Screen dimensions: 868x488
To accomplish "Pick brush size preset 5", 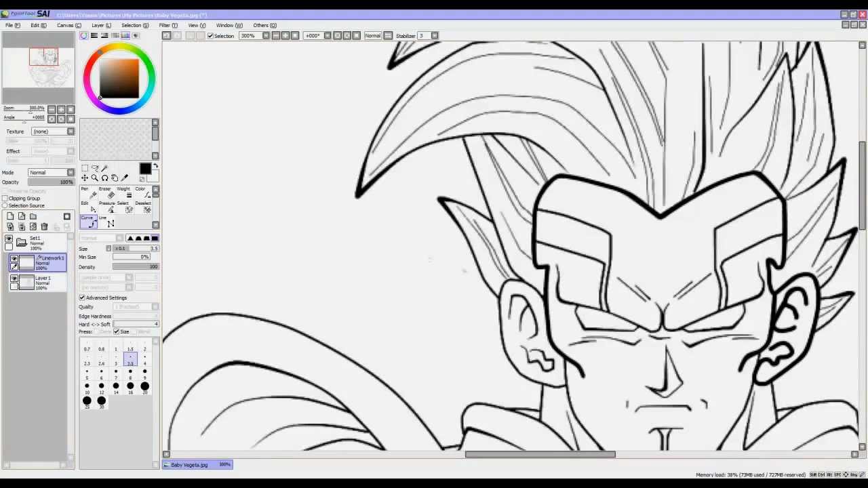I will tap(87, 374).
